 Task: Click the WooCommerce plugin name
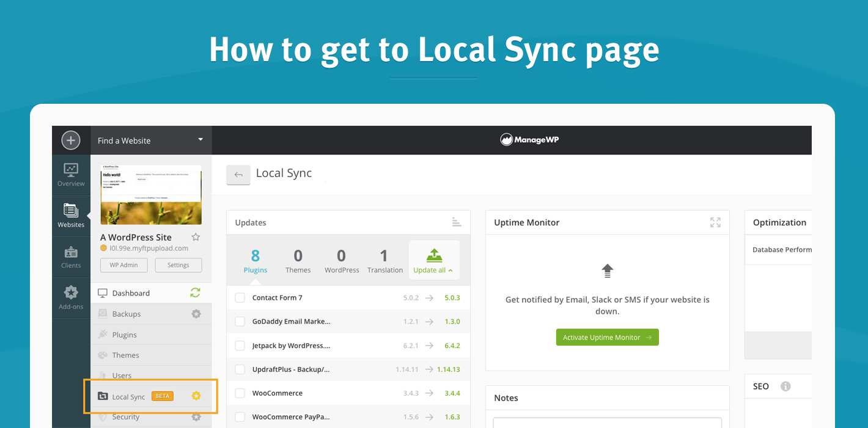click(277, 393)
